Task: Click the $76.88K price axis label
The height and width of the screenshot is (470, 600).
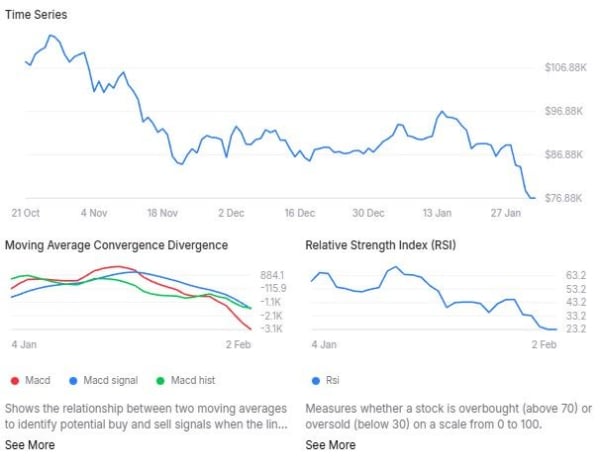Action: [567, 198]
